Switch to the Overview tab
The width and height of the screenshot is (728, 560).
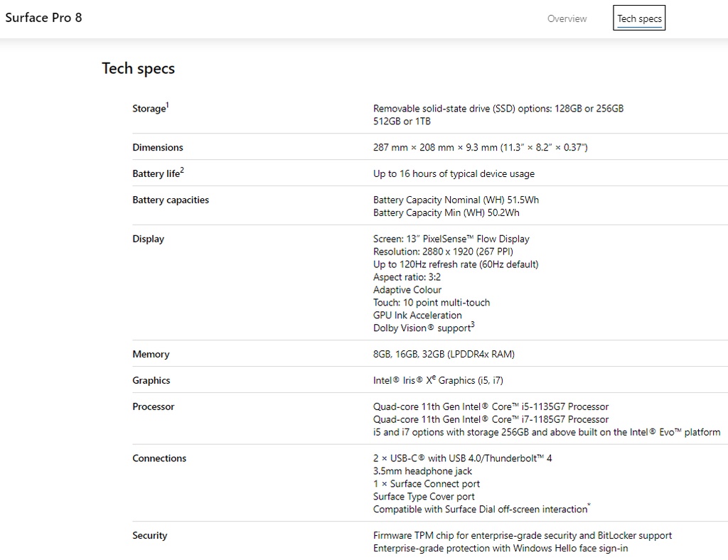click(x=567, y=18)
